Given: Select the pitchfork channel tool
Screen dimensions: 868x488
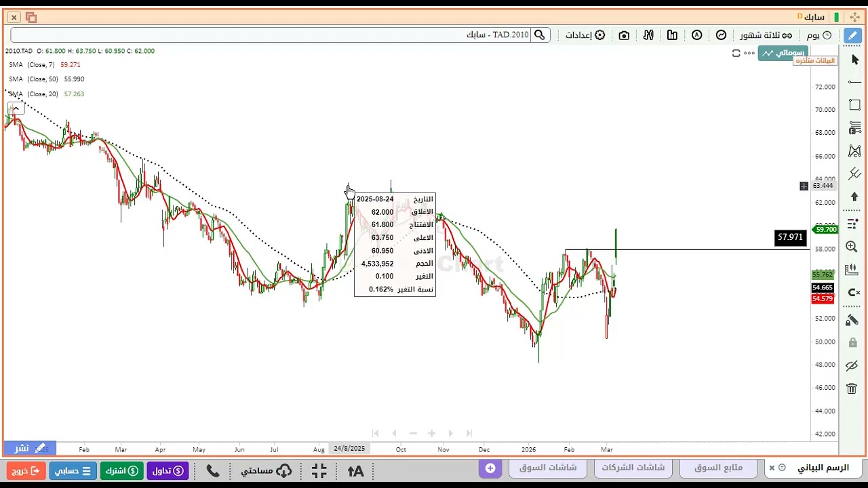Looking at the screenshot, I should click(x=854, y=174).
